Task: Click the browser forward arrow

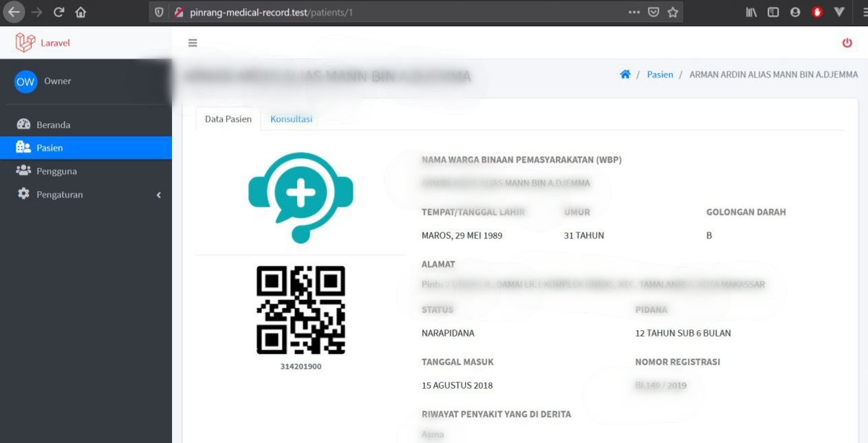Action: click(36, 12)
